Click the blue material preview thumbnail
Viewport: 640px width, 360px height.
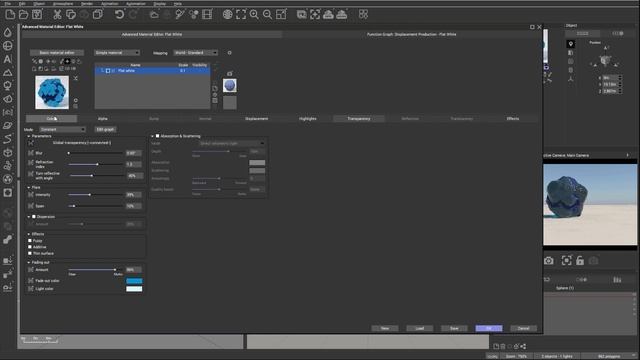(x=52, y=92)
